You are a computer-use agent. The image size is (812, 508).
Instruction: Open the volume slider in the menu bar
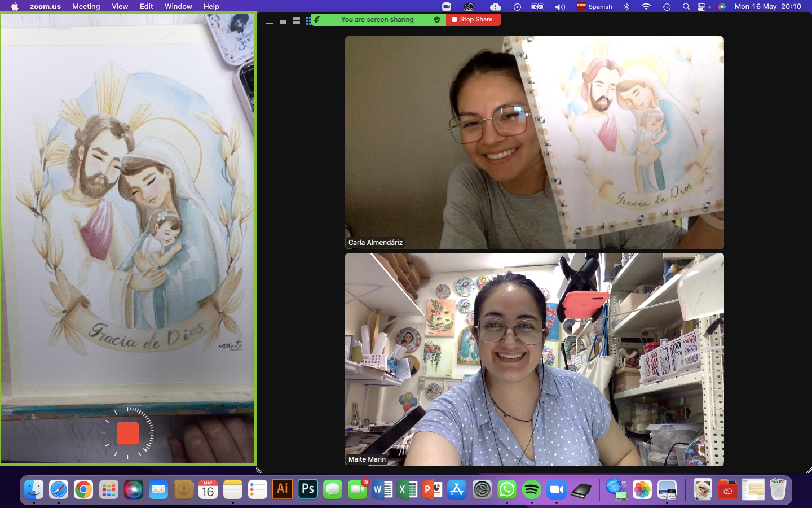point(560,7)
